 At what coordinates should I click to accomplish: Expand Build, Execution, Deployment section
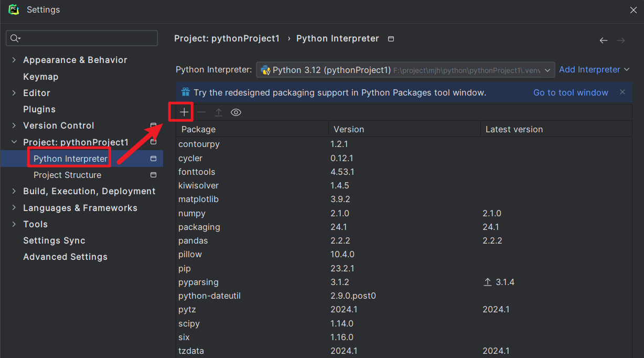point(14,191)
